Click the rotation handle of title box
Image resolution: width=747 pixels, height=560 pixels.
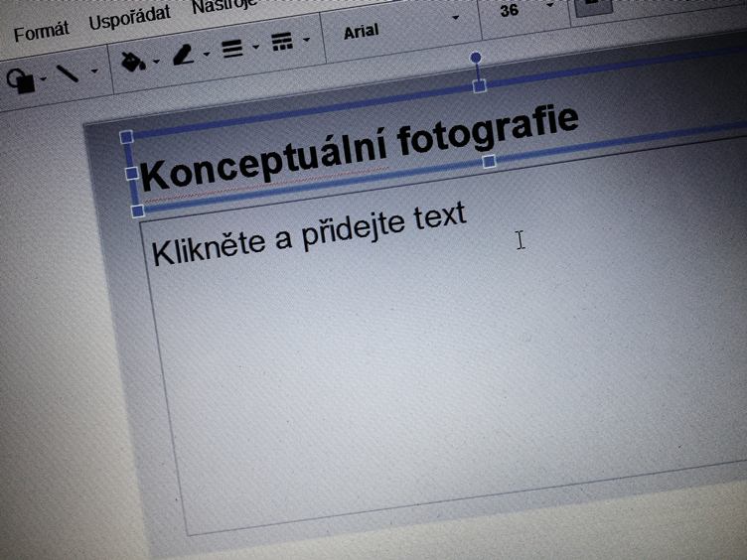[475, 58]
